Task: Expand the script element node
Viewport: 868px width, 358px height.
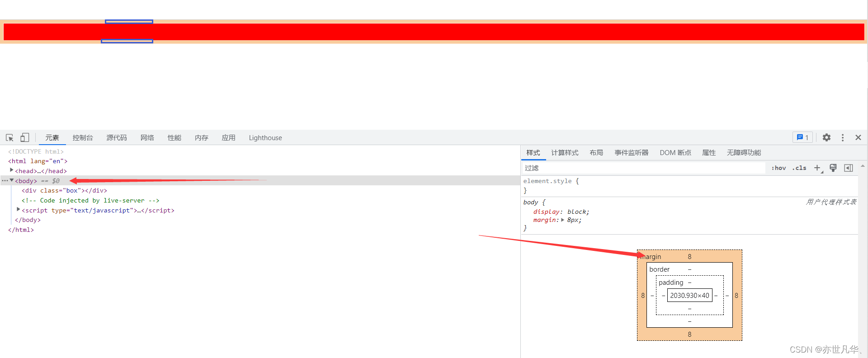Action: click(19, 210)
